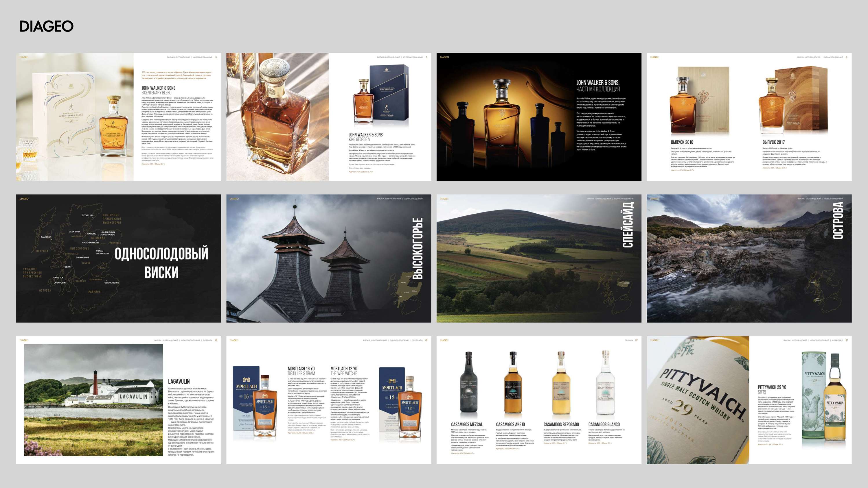Open the rocky river landscape photo
The height and width of the screenshot is (488, 868).
pyautogui.click(x=749, y=258)
